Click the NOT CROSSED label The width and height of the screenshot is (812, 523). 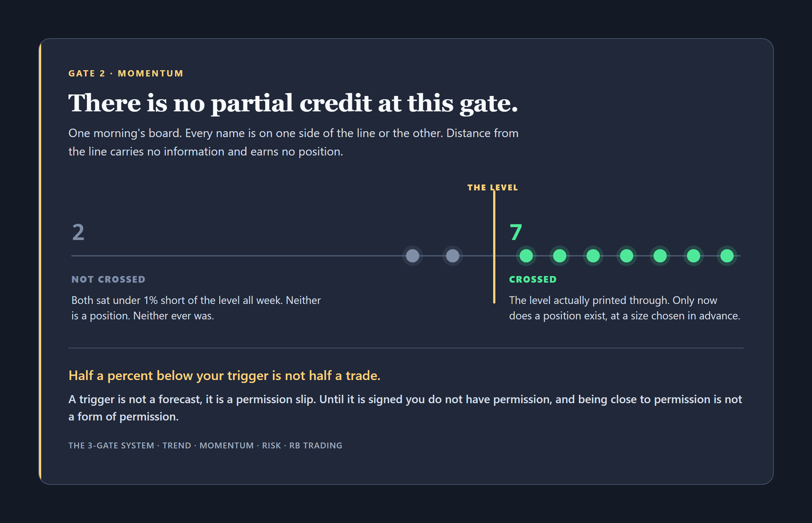[108, 279]
